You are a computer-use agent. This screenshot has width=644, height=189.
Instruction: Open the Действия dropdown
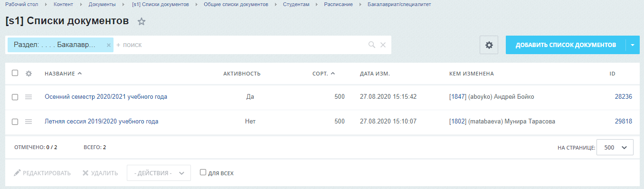tap(159, 173)
